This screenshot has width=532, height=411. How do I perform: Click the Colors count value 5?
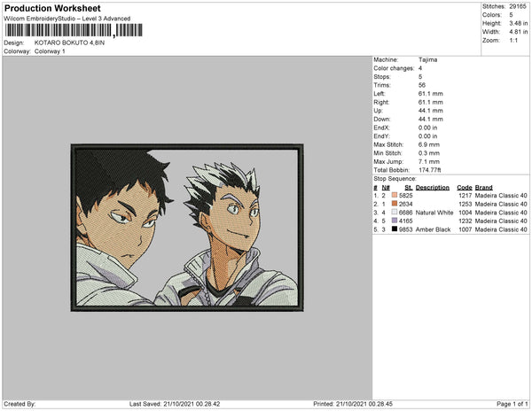pyautogui.click(x=511, y=15)
